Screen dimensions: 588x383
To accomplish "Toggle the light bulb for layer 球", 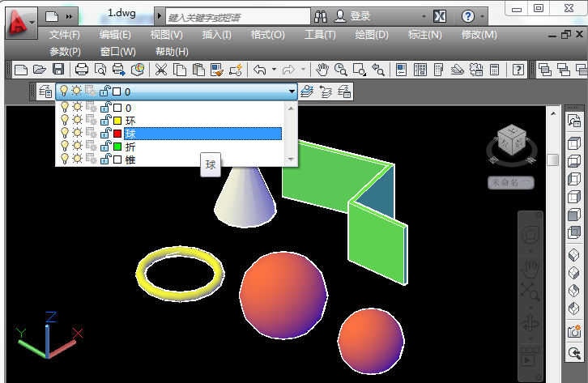I will click(x=65, y=133).
